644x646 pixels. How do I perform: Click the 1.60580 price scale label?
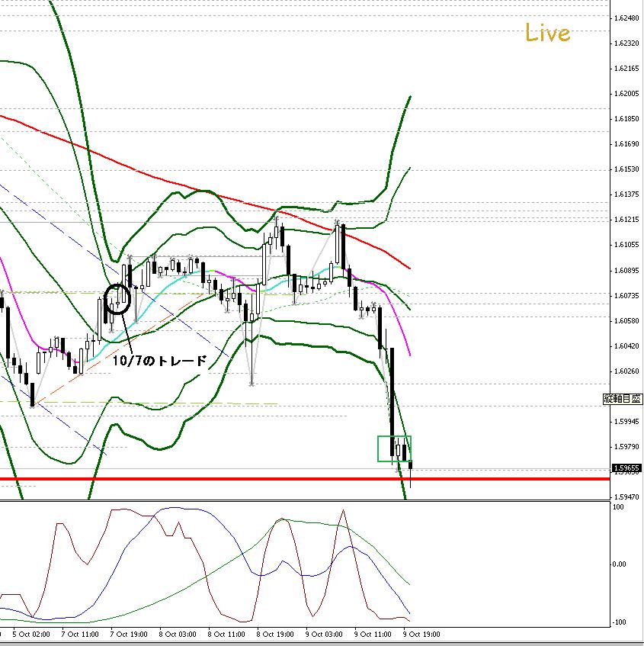click(x=626, y=320)
